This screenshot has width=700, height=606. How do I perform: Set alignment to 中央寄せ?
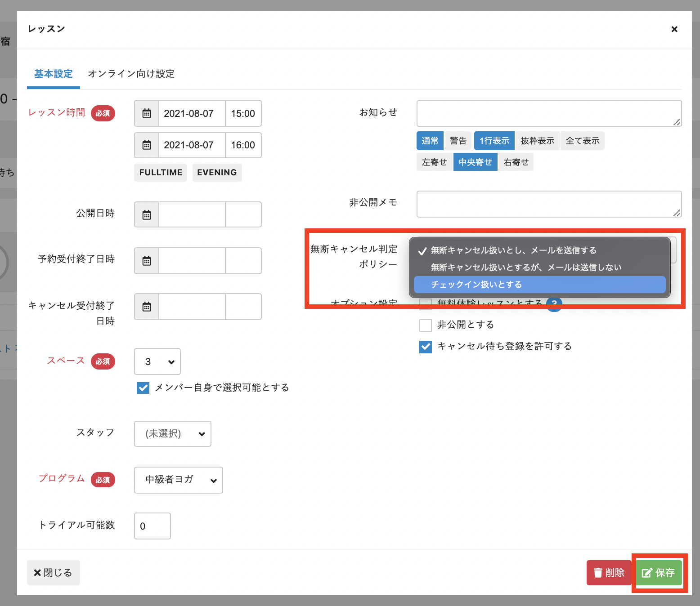pyautogui.click(x=476, y=162)
